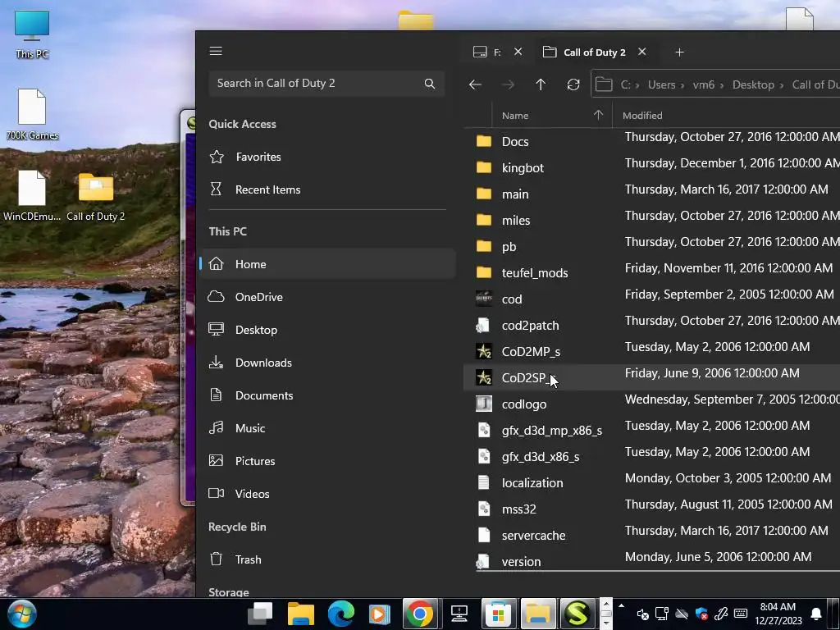This screenshot has width=840, height=630.
Task: Open the notification bell in tray
Action: tap(816, 614)
